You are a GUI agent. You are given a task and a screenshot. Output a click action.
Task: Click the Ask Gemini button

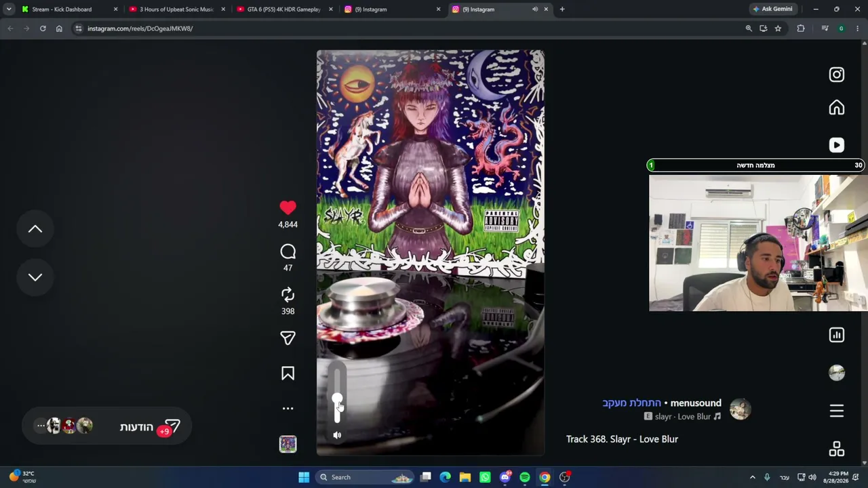click(x=772, y=9)
